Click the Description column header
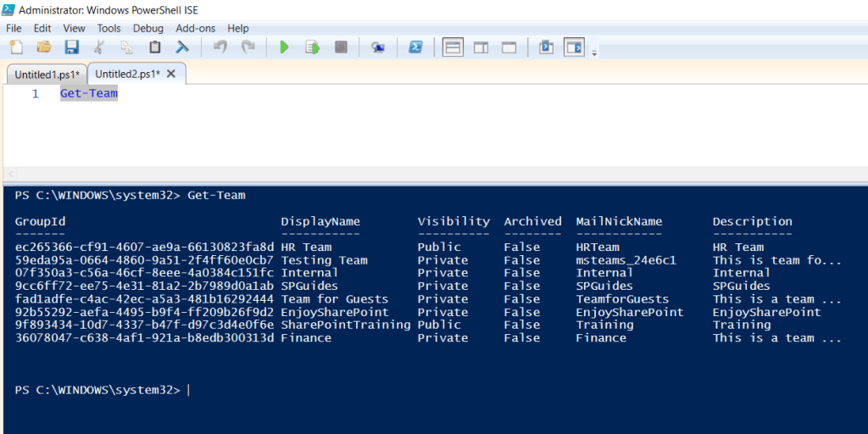 pos(753,221)
